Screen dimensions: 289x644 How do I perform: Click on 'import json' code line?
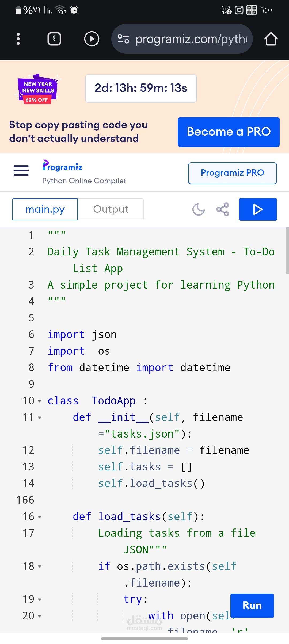[x=82, y=335]
